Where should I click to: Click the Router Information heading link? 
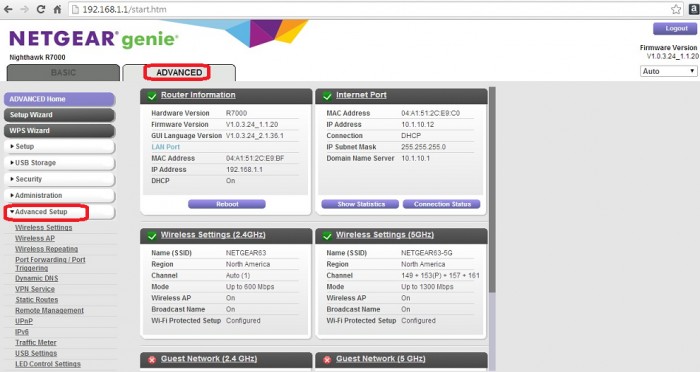click(198, 95)
